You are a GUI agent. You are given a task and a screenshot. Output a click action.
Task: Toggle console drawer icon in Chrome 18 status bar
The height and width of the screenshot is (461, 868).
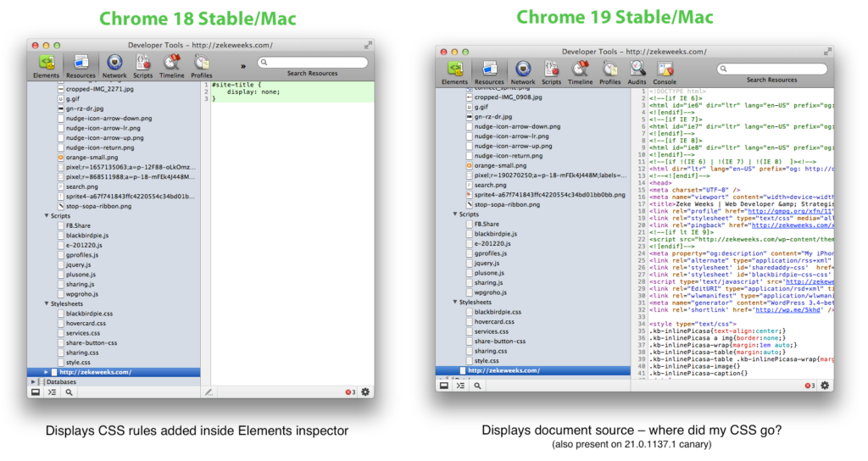coord(52,392)
